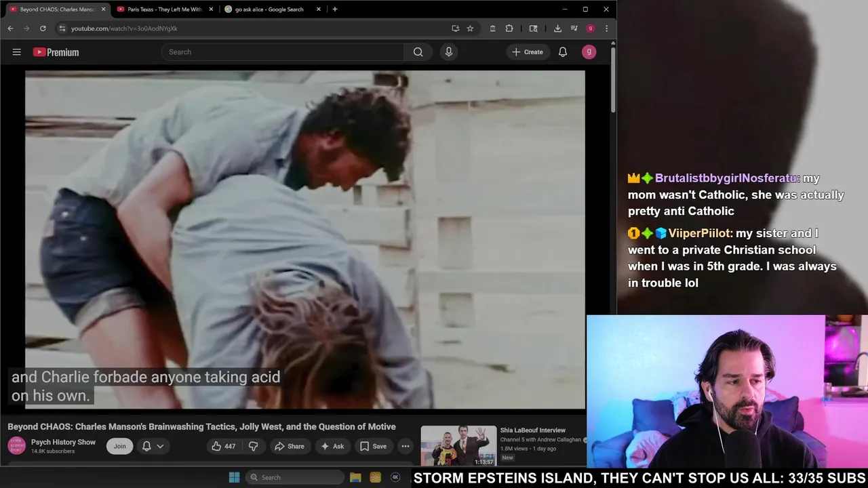The height and width of the screenshot is (488, 868).
Task: Click the Create button
Action: click(x=528, y=52)
